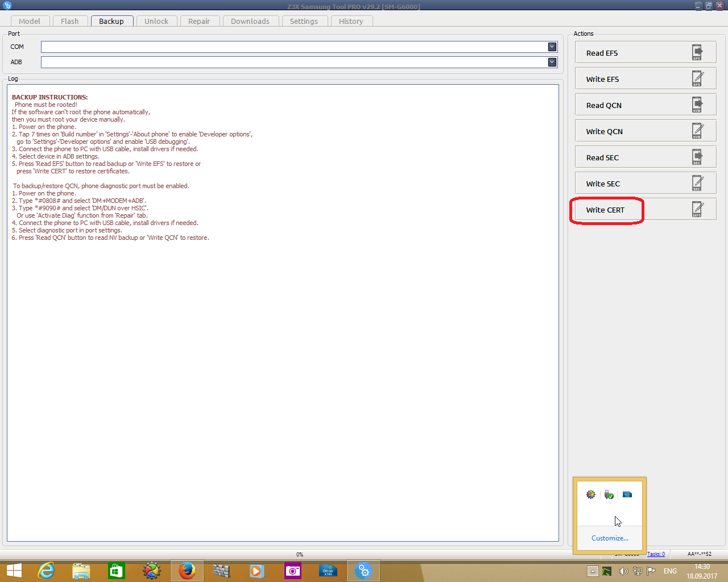Open the volume speaker tray icon
The image size is (728, 582).
pos(623,571)
